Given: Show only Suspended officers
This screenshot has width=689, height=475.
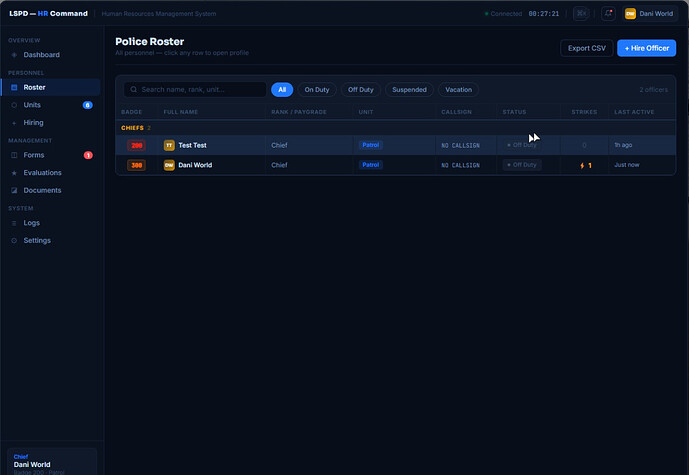Looking at the screenshot, I should tap(409, 90).
